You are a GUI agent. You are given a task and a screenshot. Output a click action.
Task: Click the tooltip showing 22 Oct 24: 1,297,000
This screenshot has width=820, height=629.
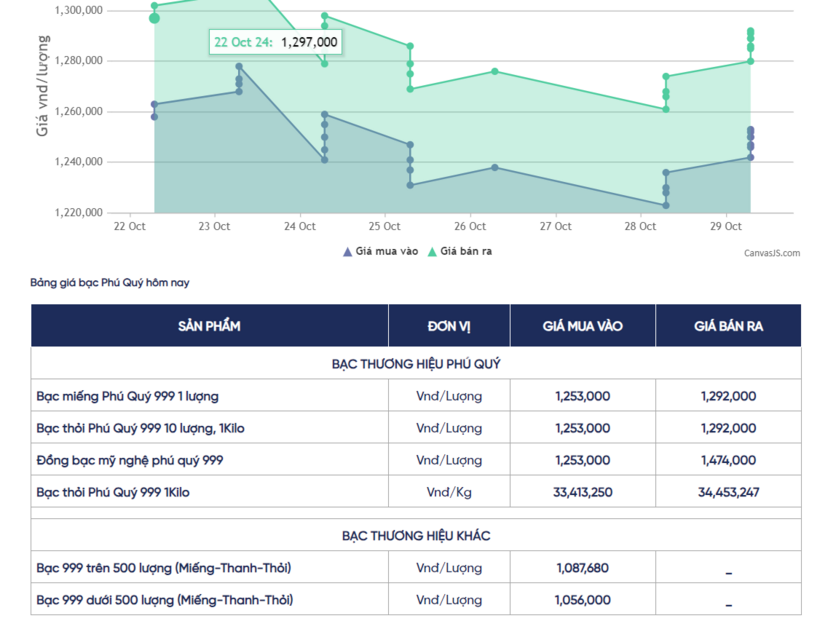pos(276,42)
